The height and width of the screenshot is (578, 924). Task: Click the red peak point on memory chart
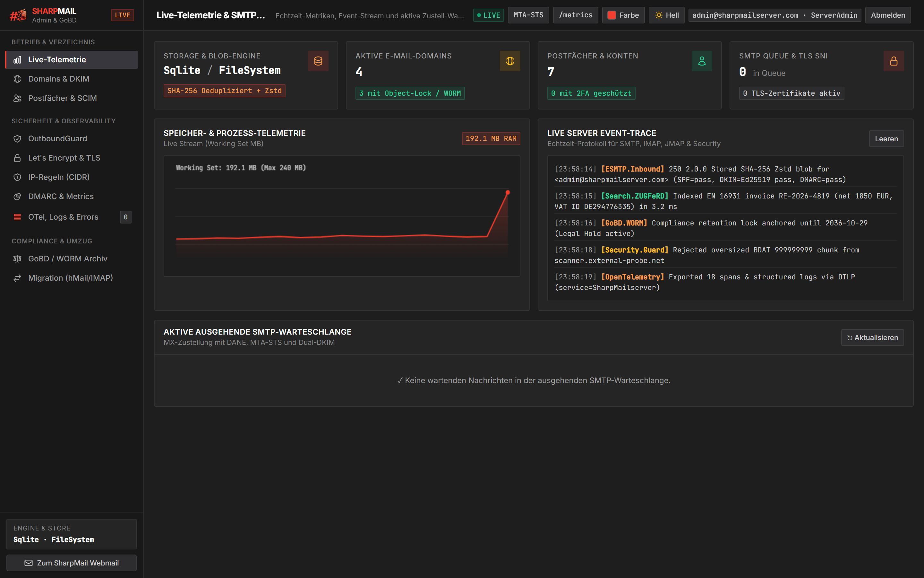(508, 192)
